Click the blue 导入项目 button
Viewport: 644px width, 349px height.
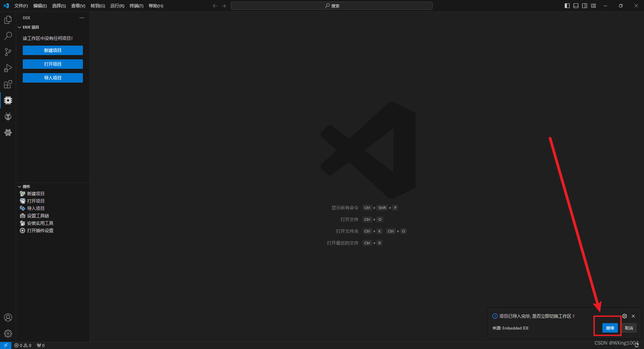click(x=53, y=78)
